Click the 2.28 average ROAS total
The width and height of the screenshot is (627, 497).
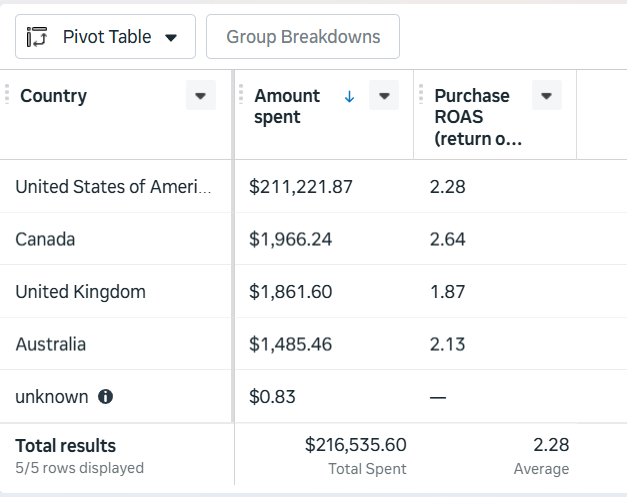[x=551, y=445]
